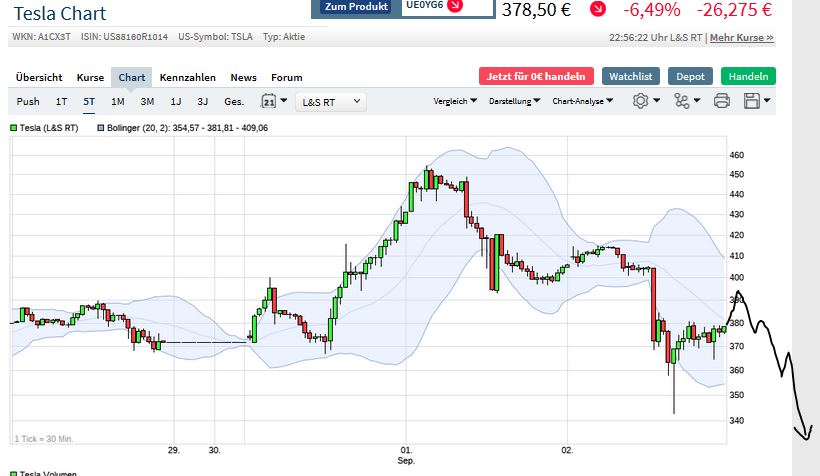Click the share chart icon
This screenshot has width=820, height=476.
click(x=681, y=100)
